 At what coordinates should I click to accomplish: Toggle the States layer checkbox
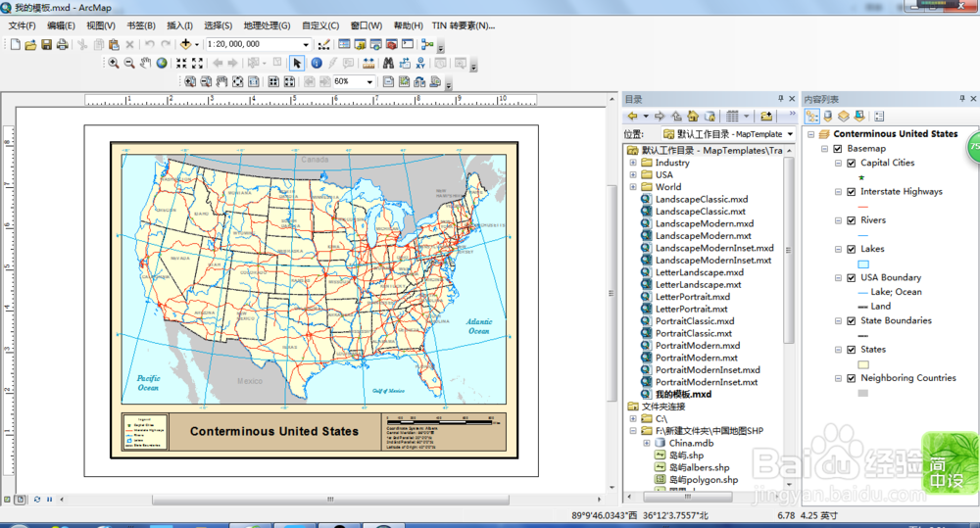[852, 350]
